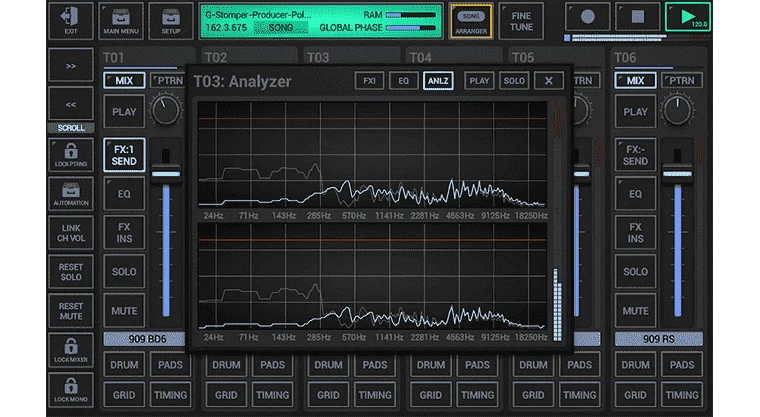Solo track T06
760x417 pixels.
pos(635,272)
